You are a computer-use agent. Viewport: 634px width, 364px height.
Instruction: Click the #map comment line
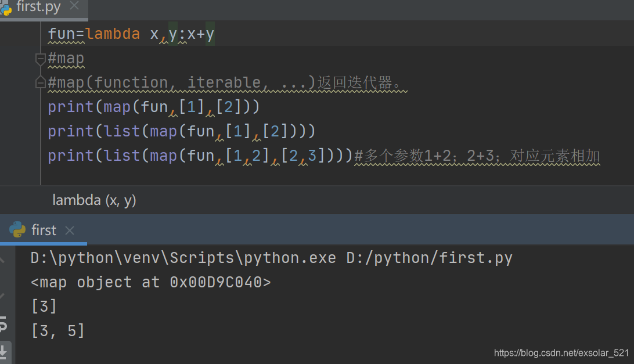coord(66,59)
